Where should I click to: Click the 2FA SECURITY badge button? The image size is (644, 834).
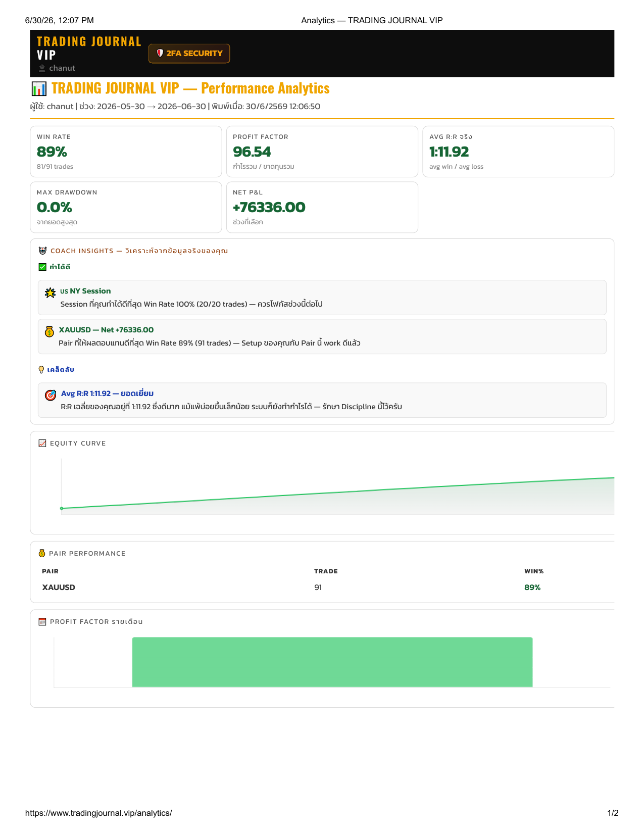[189, 54]
